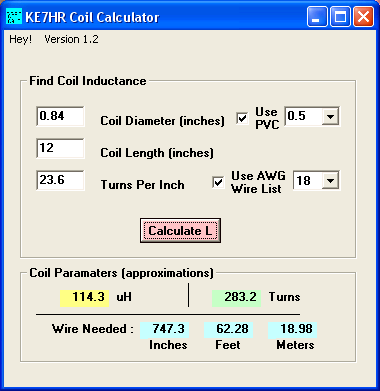Image resolution: width=380 pixels, height=391 pixels.
Task: Select the 18.98 Meters wire value
Action: 293,329
